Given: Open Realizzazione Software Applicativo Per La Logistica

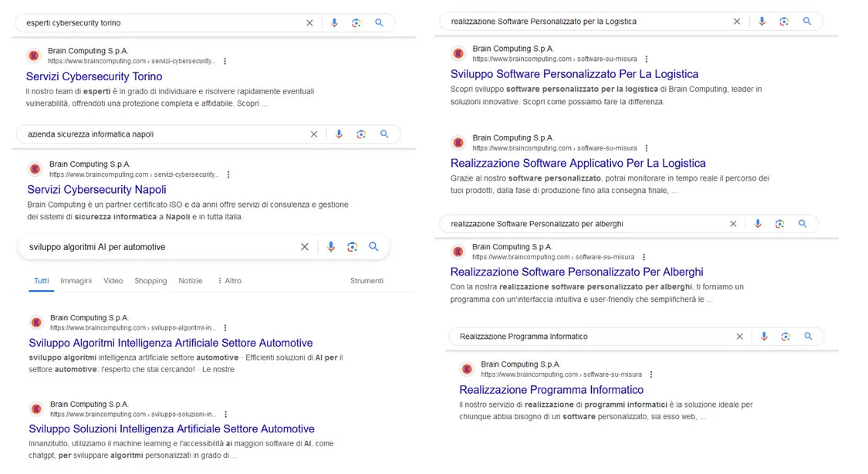Looking at the screenshot, I should pos(578,164).
